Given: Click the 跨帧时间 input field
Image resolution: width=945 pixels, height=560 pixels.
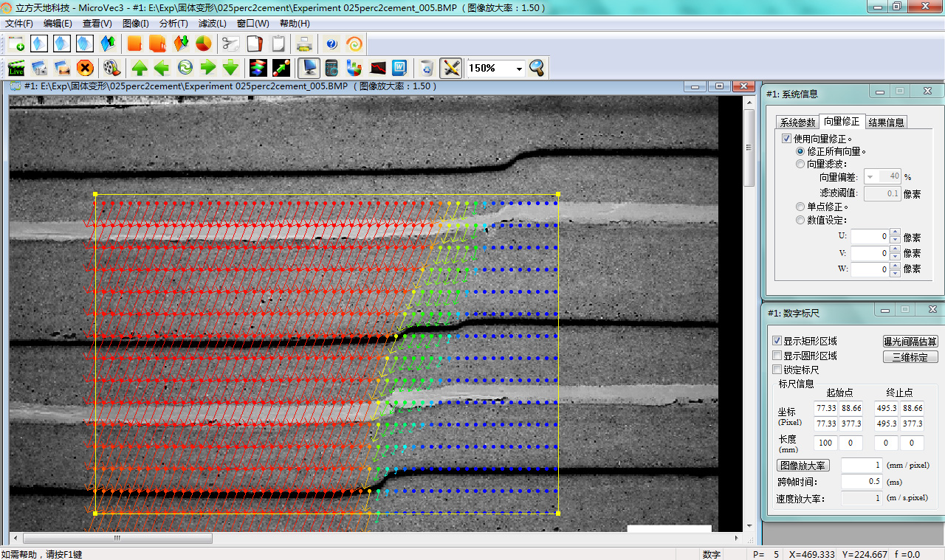Looking at the screenshot, I should click(x=862, y=482).
